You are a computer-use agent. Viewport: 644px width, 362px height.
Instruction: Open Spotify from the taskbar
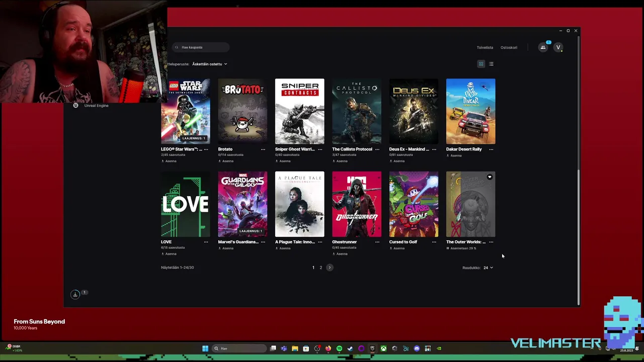point(339,348)
